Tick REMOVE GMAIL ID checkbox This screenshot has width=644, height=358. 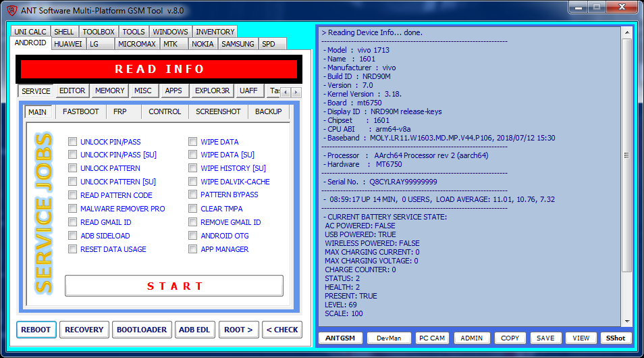(x=192, y=222)
